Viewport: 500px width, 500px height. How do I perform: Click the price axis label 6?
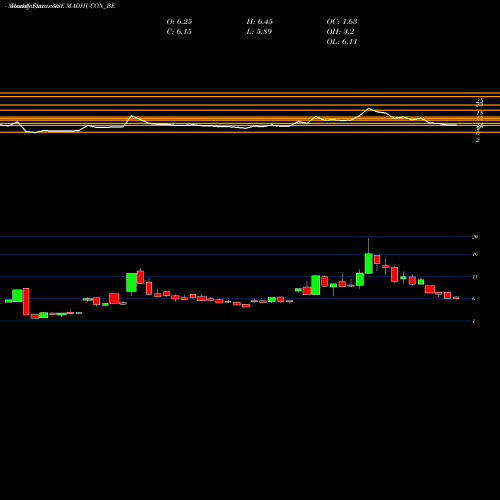coord(474,299)
